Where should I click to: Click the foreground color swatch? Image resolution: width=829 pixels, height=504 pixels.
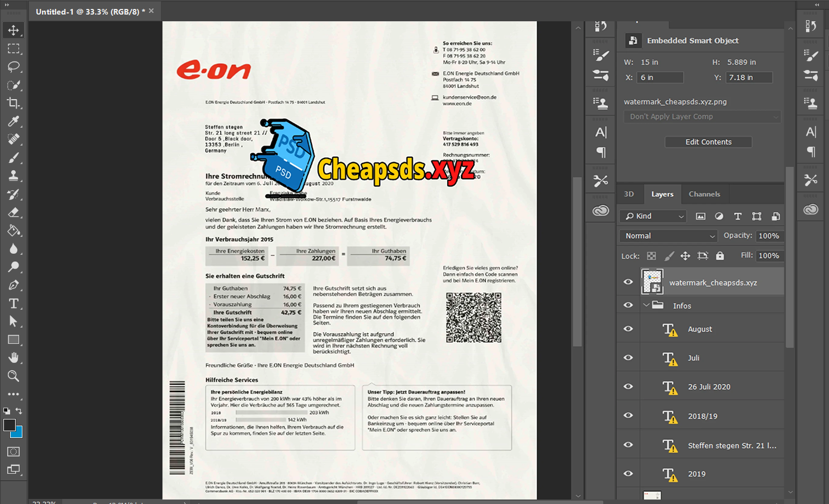pyautogui.click(x=10, y=425)
